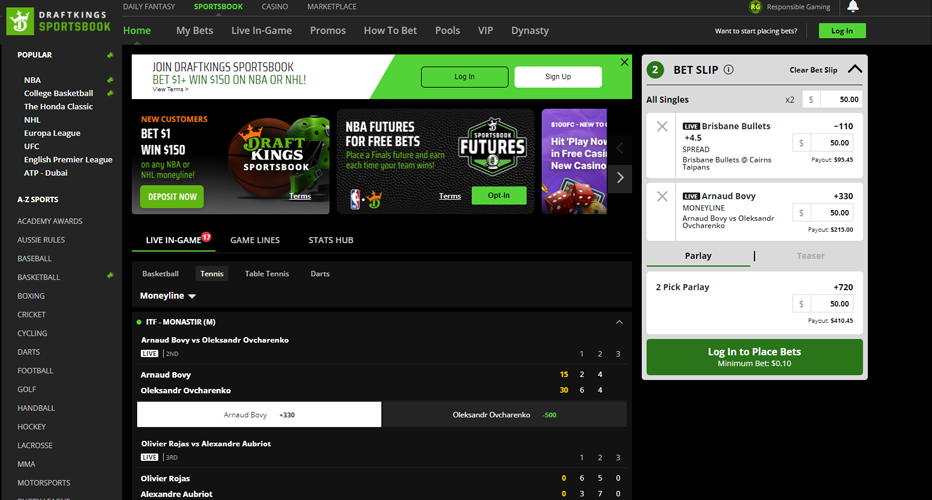Select Parlay tab in bet slip
This screenshot has width=932, height=500.
698,256
